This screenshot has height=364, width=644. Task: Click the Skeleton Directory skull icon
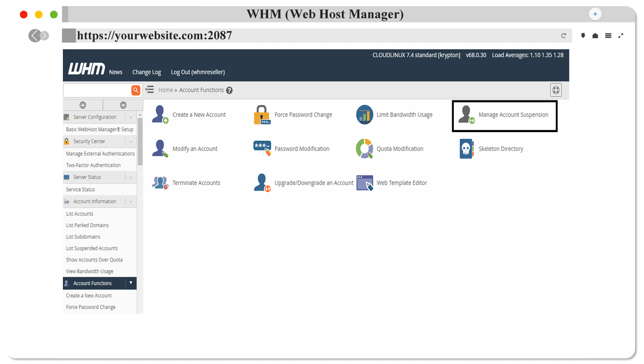(467, 149)
